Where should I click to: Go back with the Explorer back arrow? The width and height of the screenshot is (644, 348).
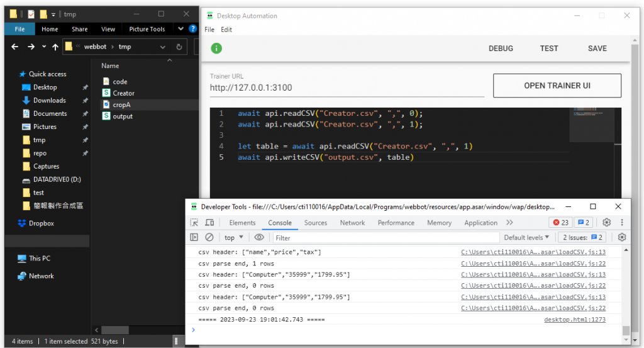click(15, 47)
